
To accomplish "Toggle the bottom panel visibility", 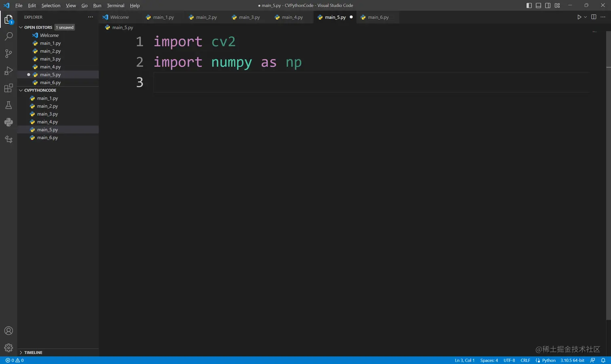I will point(538,5).
